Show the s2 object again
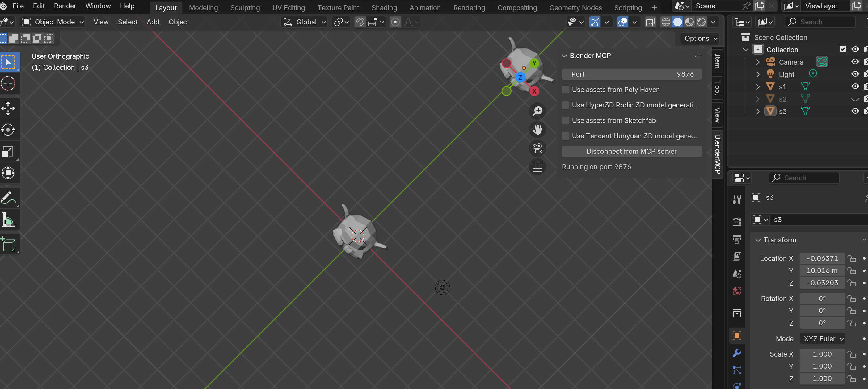The height and width of the screenshot is (389, 868). (x=855, y=99)
